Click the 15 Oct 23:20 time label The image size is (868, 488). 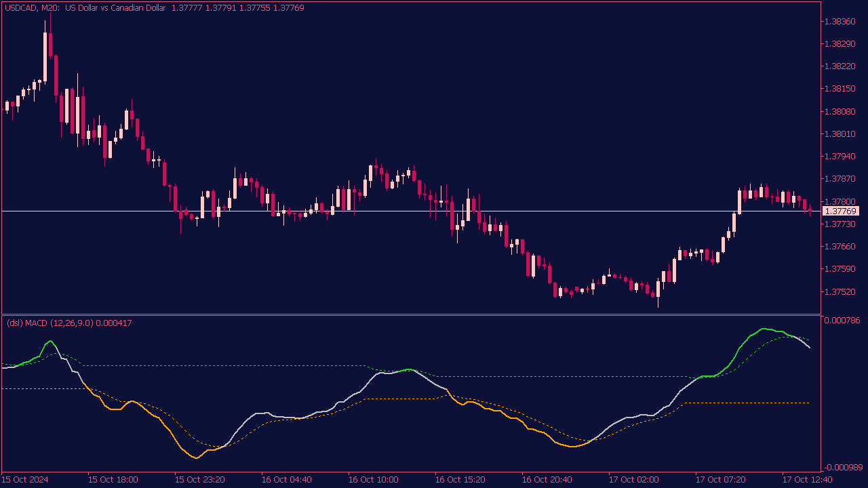click(200, 480)
